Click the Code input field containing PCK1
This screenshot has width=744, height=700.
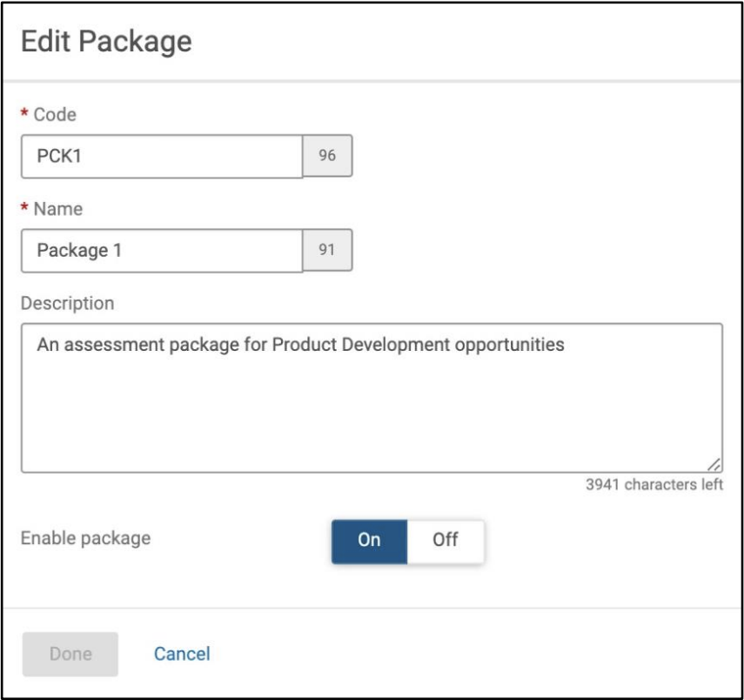[x=162, y=157]
